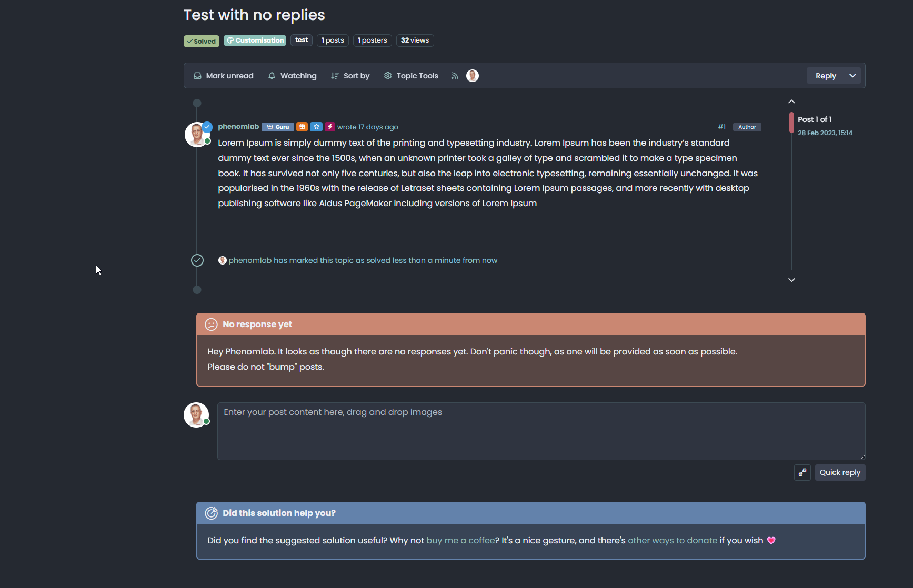
Task: Select the test tag
Action: [301, 40]
